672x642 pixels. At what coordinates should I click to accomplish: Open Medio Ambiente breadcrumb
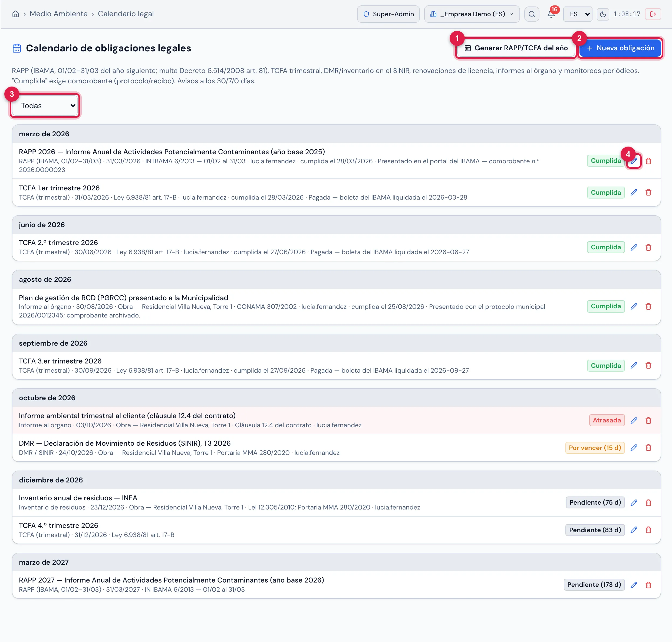coord(58,14)
